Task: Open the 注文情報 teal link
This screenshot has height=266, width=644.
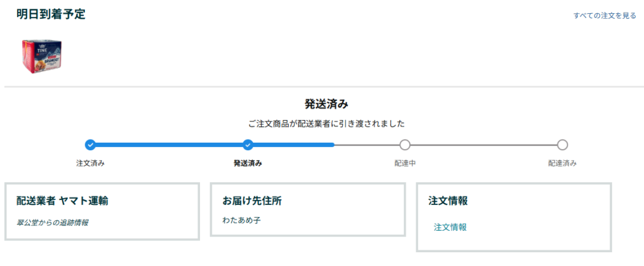Action: pos(450,227)
